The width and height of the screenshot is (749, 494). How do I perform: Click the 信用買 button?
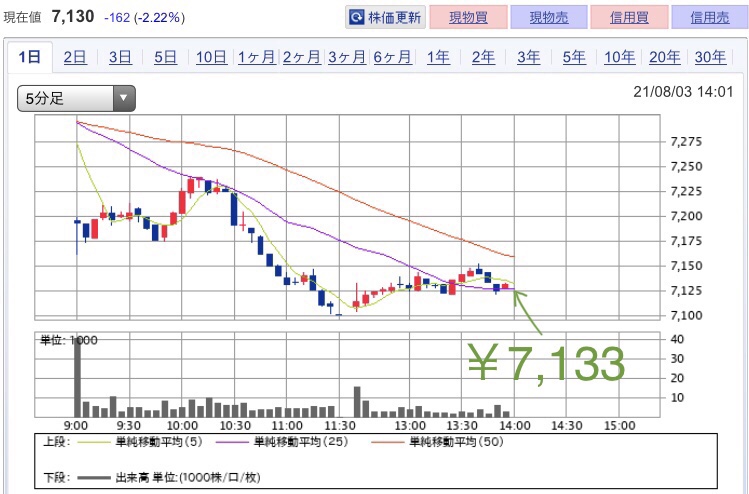[x=629, y=18]
